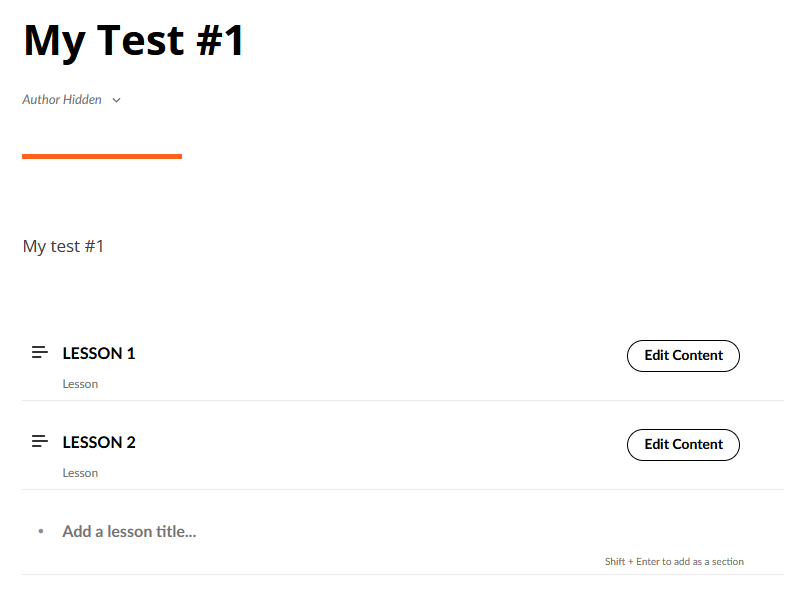Click the Shift + Enter section hint

(x=674, y=562)
